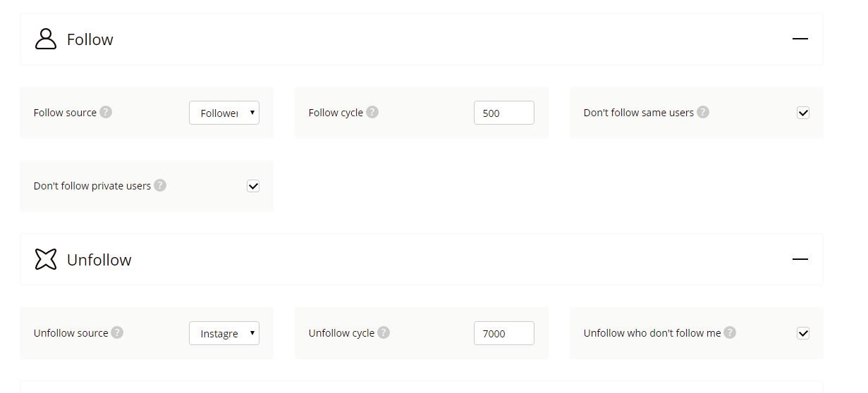Click the Unfollow section heading text
The height and width of the screenshot is (393, 868).
pyautogui.click(x=99, y=260)
